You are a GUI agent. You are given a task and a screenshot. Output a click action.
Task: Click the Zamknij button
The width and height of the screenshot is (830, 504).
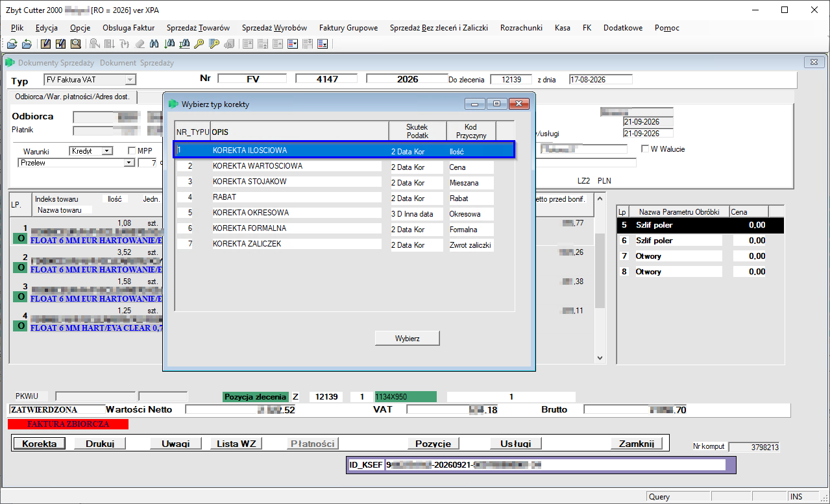click(637, 444)
